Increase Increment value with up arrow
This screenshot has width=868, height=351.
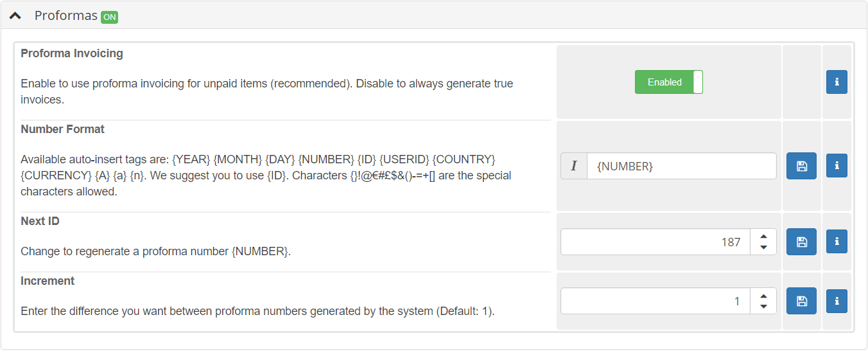point(763,296)
